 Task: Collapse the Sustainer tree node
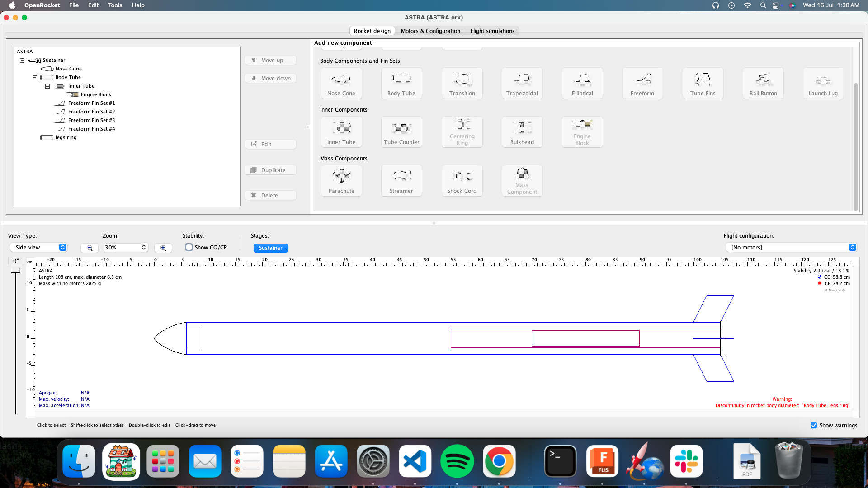pos(22,60)
